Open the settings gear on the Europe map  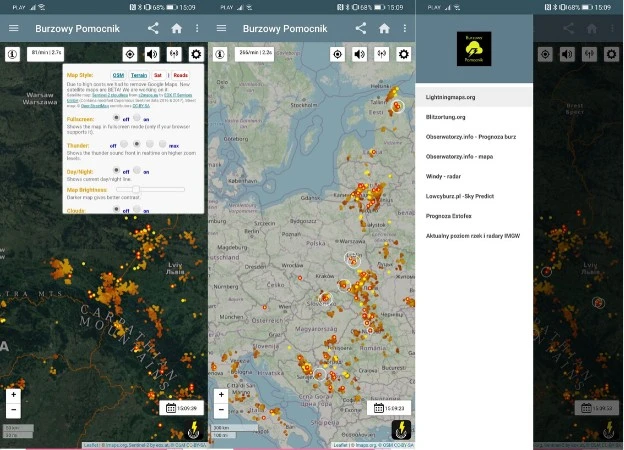403,54
